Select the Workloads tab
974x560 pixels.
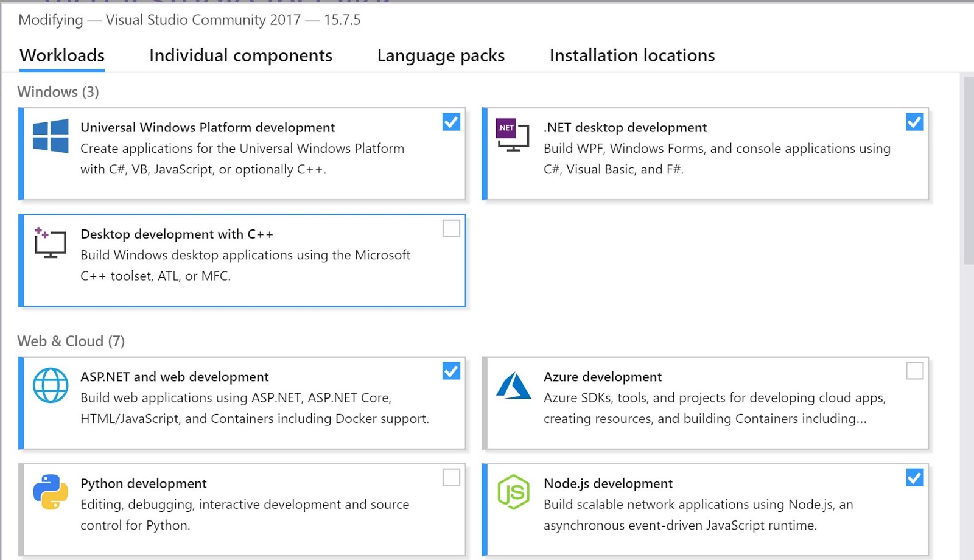click(61, 55)
